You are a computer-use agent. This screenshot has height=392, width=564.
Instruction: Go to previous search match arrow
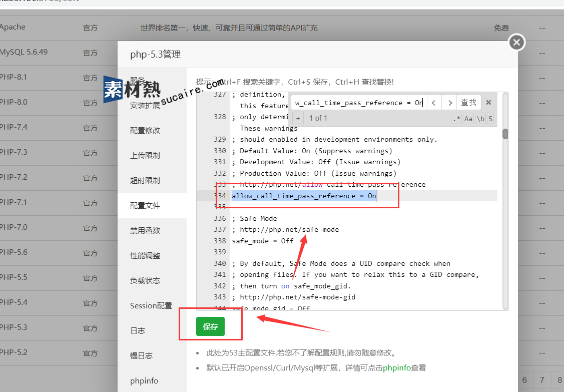click(434, 103)
